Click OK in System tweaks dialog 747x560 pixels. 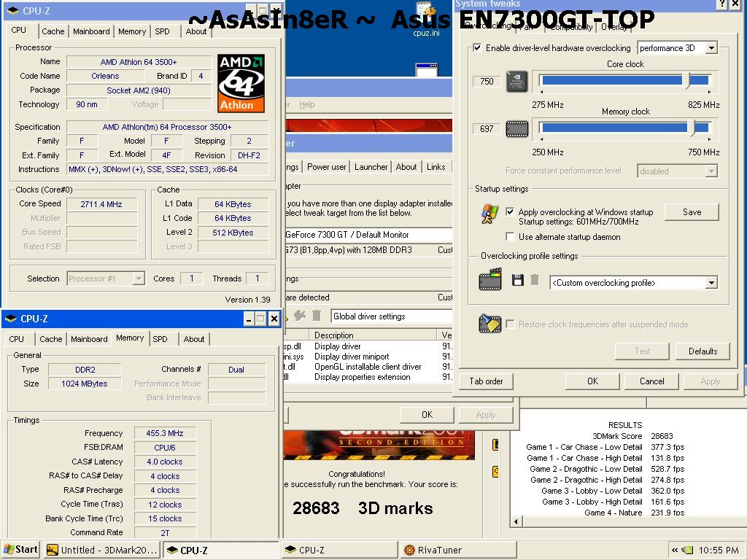(x=592, y=381)
